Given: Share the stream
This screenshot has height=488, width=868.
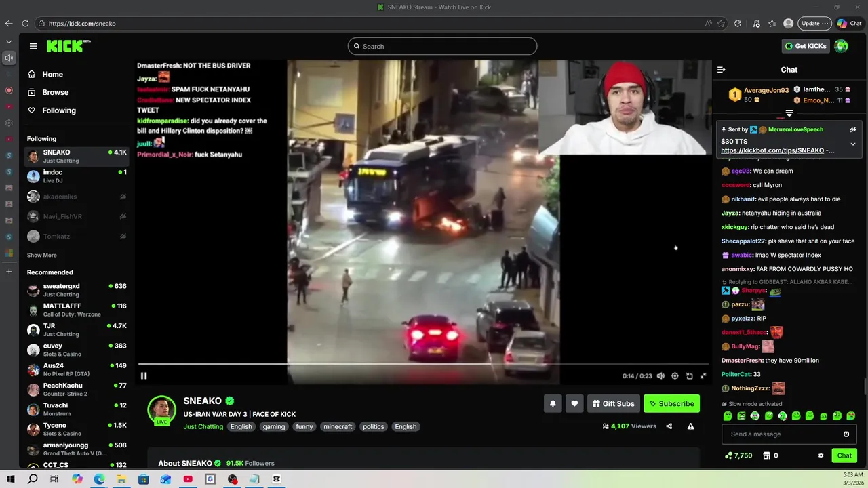Looking at the screenshot, I should [x=669, y=426].
